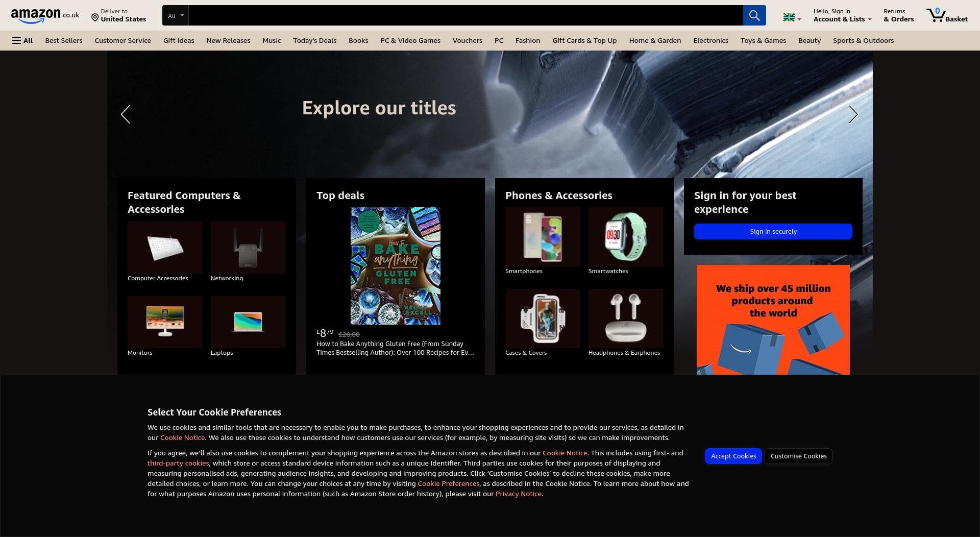The width and height of the screenshot is (980, 537).
Task: Open Beauty section
Action: pos(810,40)
